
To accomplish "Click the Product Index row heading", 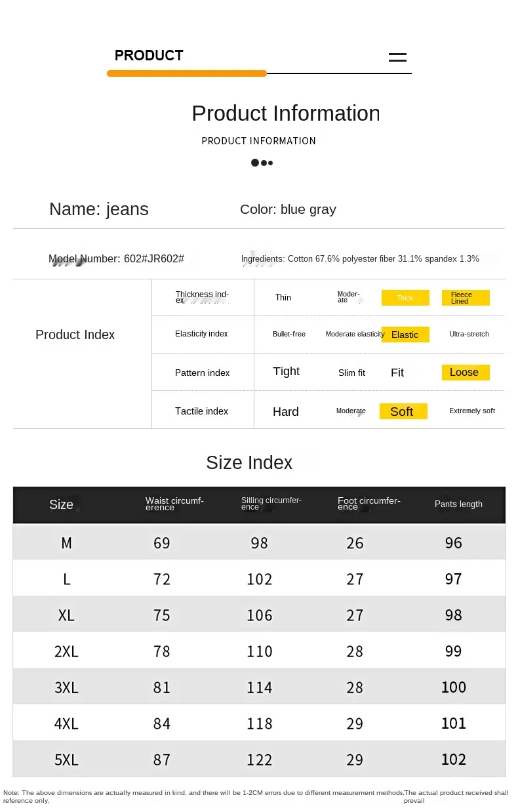I will click(75, 335).
